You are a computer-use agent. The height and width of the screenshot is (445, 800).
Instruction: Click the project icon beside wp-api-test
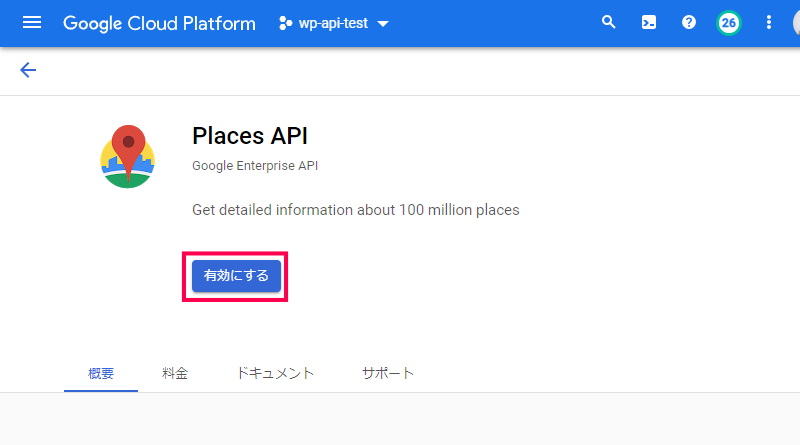click(286, 23)
